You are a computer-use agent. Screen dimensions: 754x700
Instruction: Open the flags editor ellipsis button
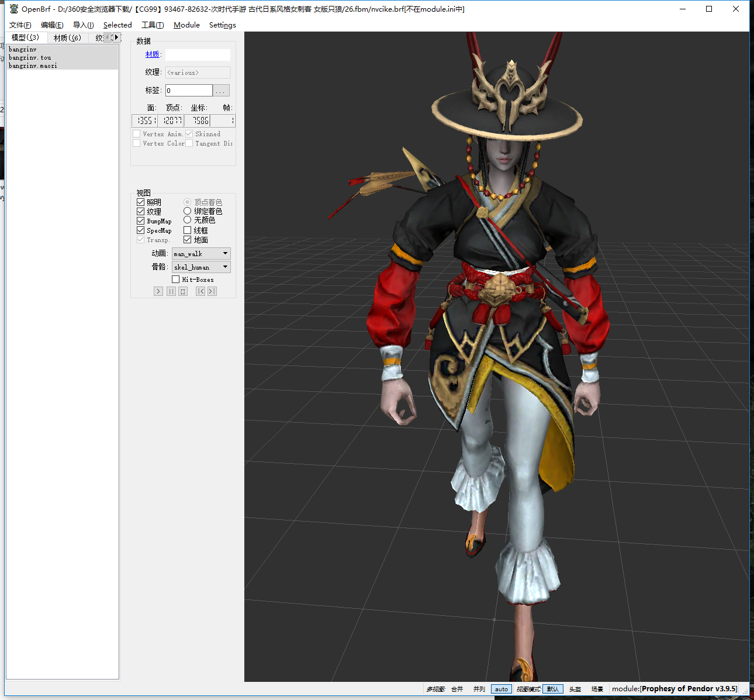pyautogui.click(x=221, y=91)
